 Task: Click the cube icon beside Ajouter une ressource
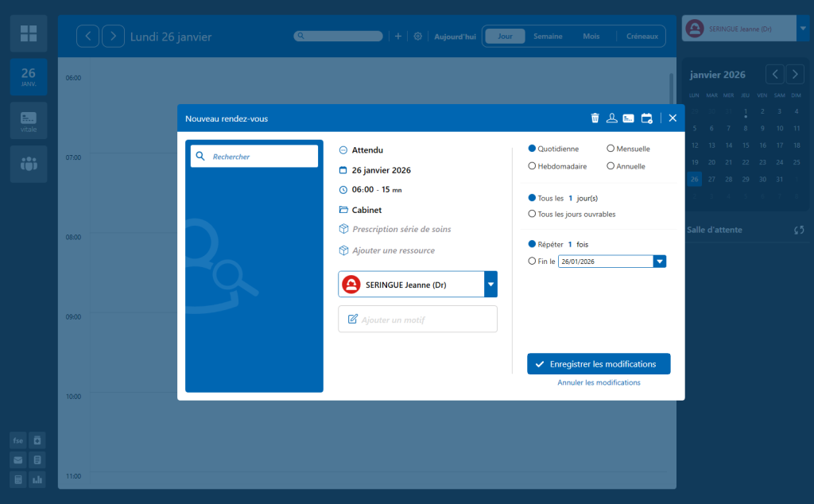point(343,250)
